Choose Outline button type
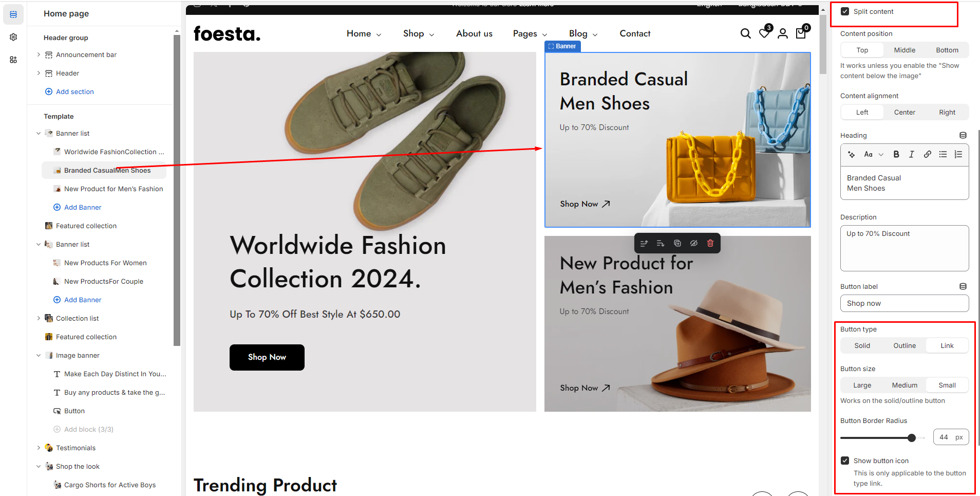 tap(904, 345)
